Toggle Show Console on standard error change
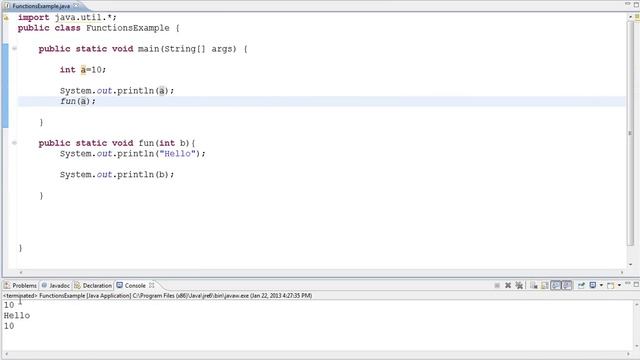The height and width of the screenshot is (360, 640). [567, 285]
